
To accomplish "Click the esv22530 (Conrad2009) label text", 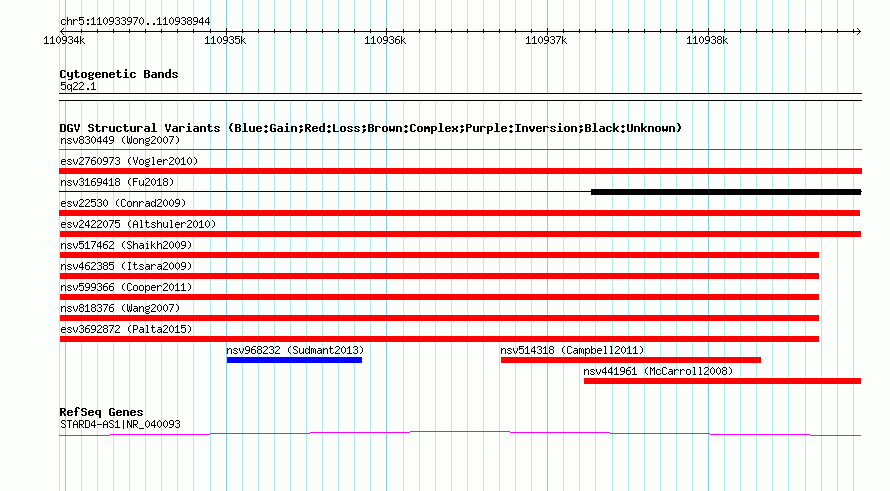I will coord(123,203).
